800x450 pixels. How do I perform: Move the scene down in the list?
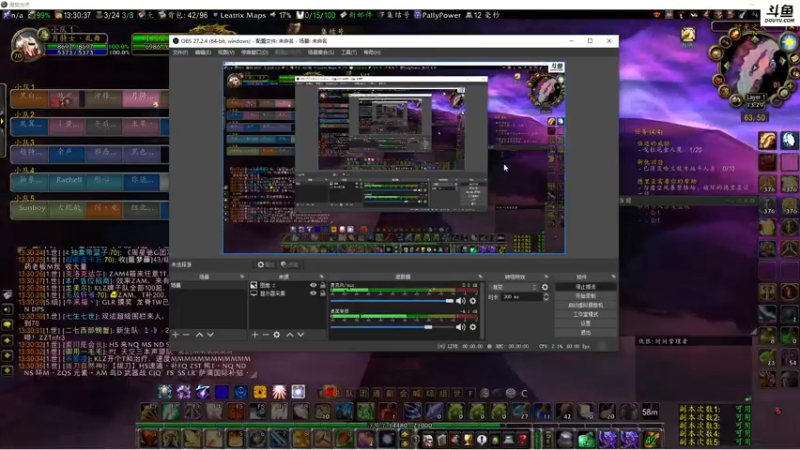click(x=210, y=335)
